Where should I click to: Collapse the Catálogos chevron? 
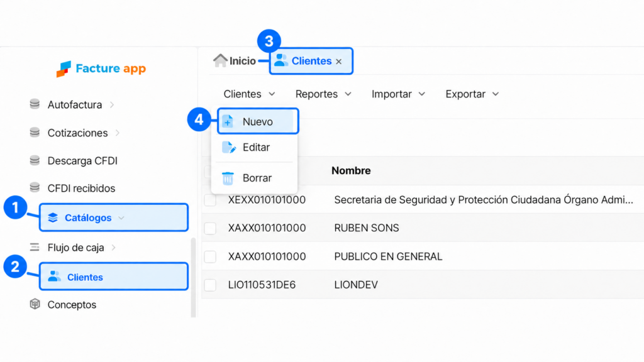pos(121,218)
